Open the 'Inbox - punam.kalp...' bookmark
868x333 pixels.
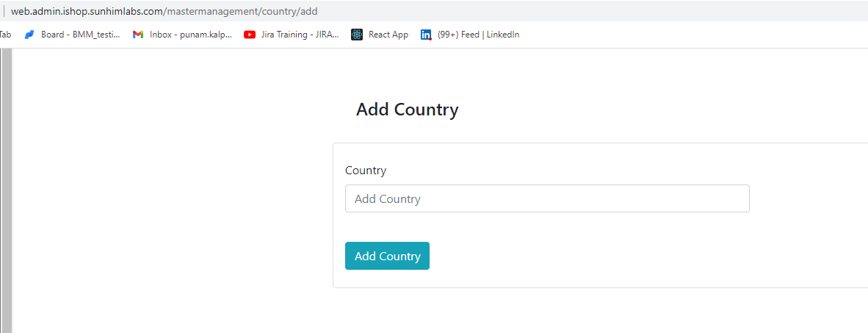(190, 35)
